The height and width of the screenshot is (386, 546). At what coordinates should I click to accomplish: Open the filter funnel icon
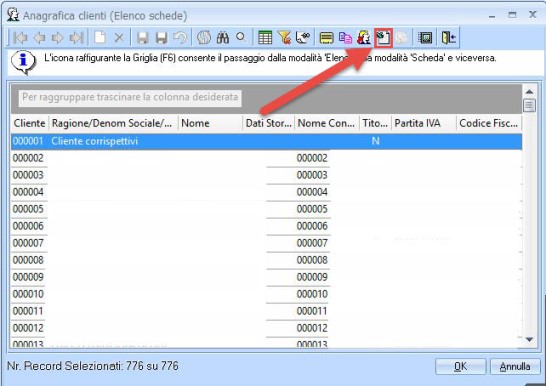click(x=284, y=38)
